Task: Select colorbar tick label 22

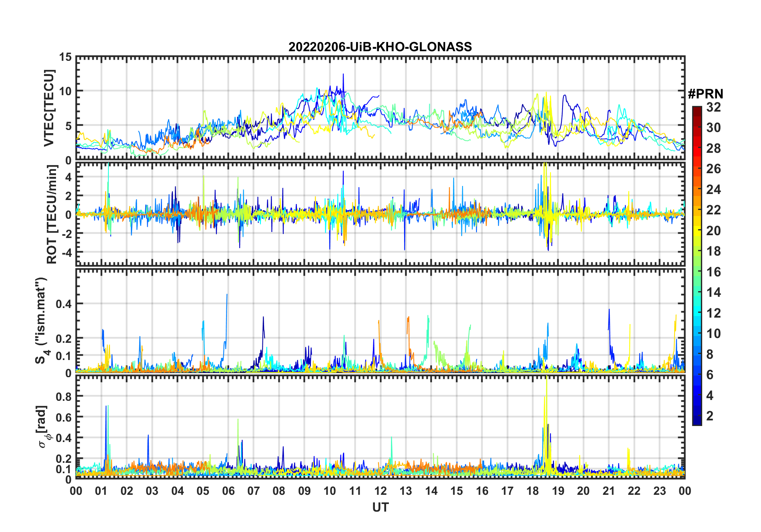Action: click(x=713, y=210)
